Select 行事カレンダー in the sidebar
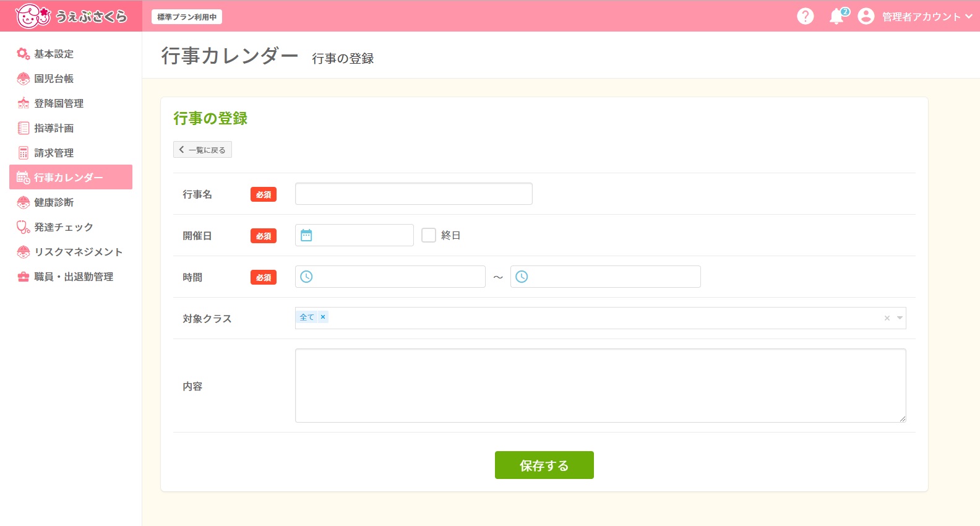The height and width of the screenshot is (526, 980). tap(71, 177)
